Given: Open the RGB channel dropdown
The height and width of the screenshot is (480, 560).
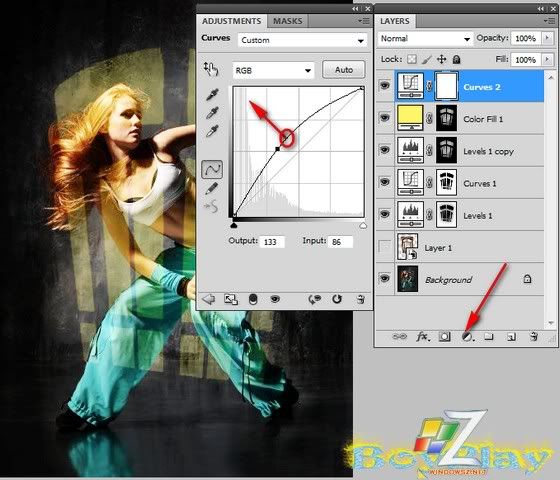Looking at the screenshot, I should (273, 70).
